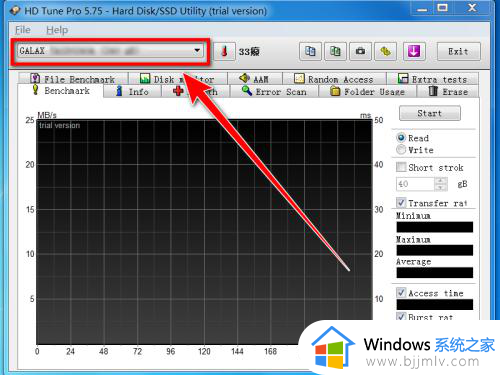The height and width of the screenshot is (375, 500).
Task: Click the Disk monitor chart icon
Action: pyautogui.click(x=145, y=78)
